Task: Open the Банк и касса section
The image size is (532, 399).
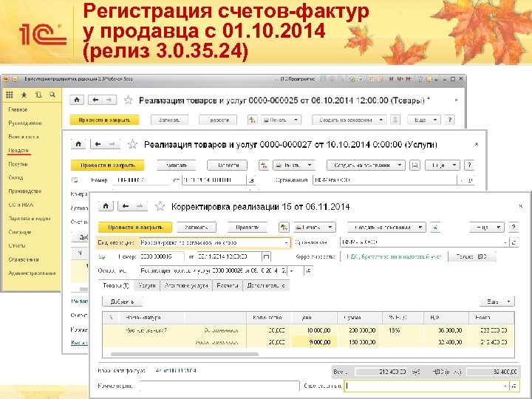Action: pos(24,137)
